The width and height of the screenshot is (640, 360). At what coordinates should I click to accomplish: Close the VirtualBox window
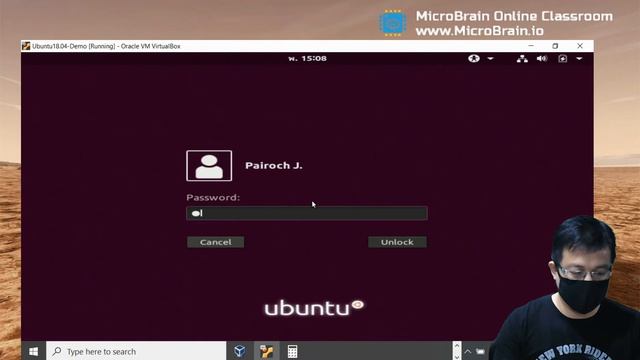580,46
